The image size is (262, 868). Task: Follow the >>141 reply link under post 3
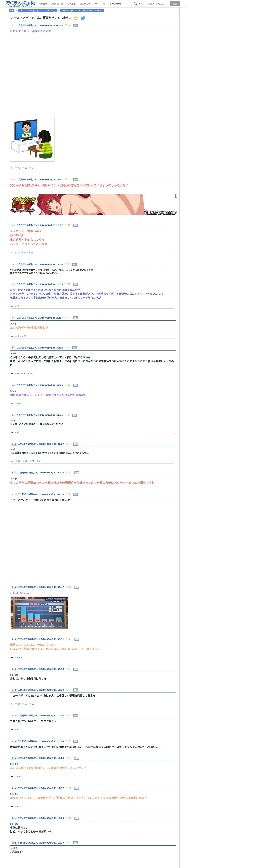(31, 253)
